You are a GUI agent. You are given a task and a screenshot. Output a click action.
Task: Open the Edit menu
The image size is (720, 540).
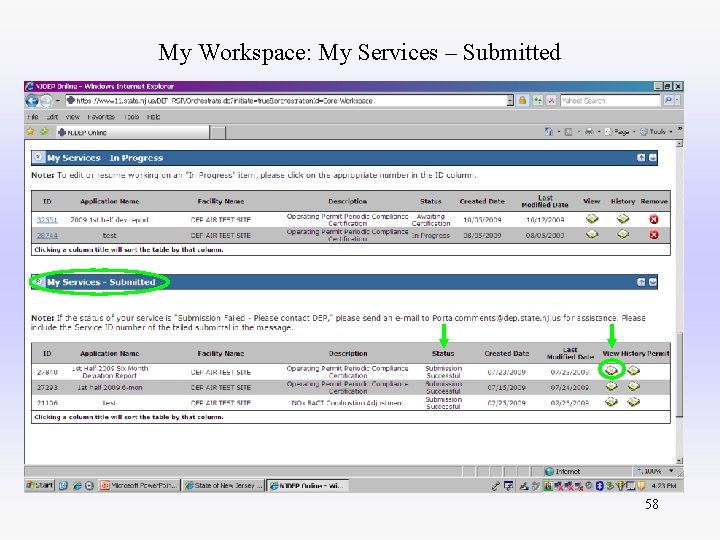click(52, 117)
